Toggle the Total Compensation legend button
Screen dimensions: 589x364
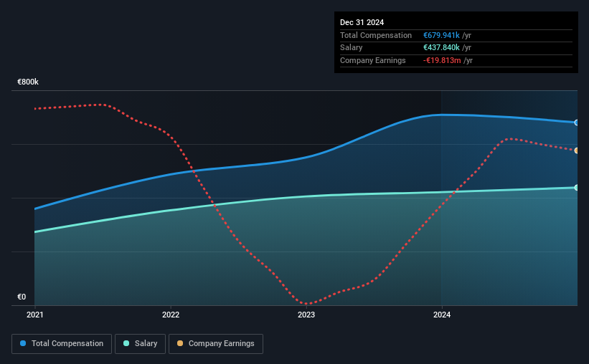[x=62, y=344]
